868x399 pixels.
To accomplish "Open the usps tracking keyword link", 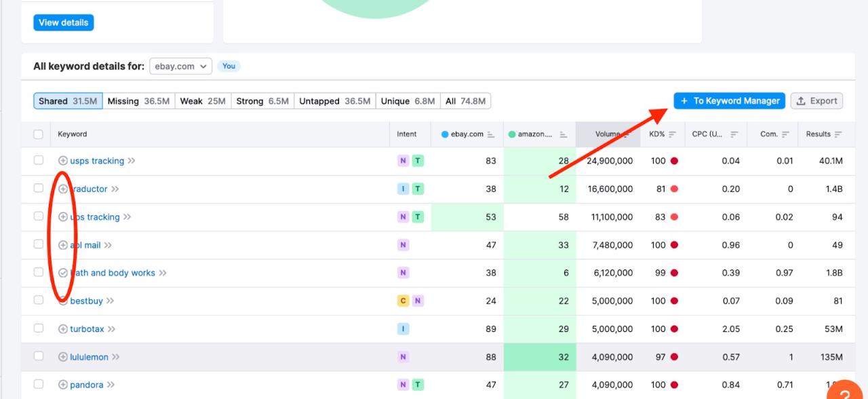I will click(97, 161).
